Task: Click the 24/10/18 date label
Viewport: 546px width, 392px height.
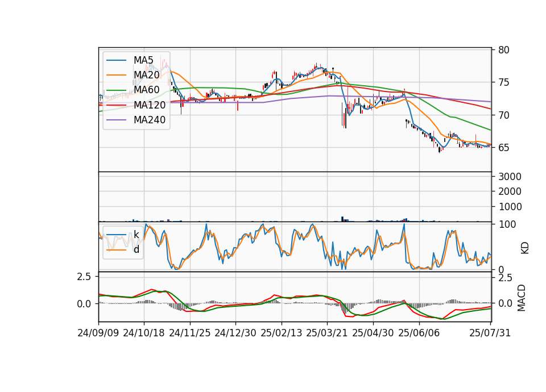Action: [144, 333]
